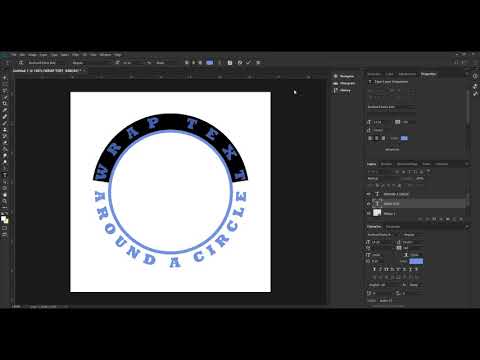Toggle Strikethrough in Character panel
Image resolution: width=480 pixels, height=360 pixels.
point(416,269)
